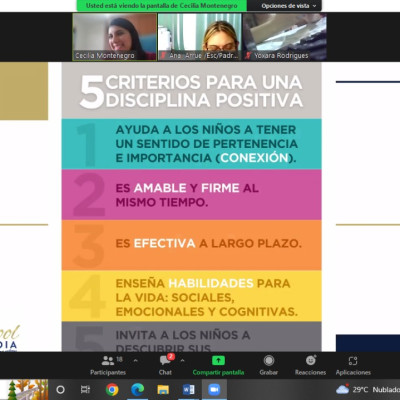This screenshot has height=400, width=400.
Task: Select Yoxara Rodrigues's video thumbnail
Action: tap(285, 37)
